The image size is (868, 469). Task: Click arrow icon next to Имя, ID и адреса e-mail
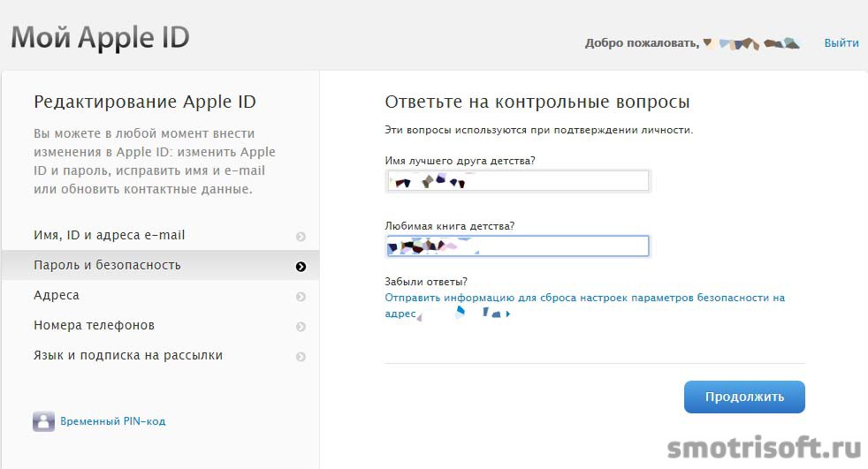pos(301,237)
